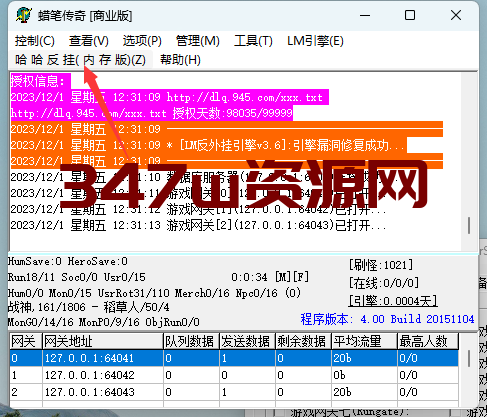The image size is (487, 417).
Task: Open the 控制(C) menu
Action: click(x=35, y=41)
